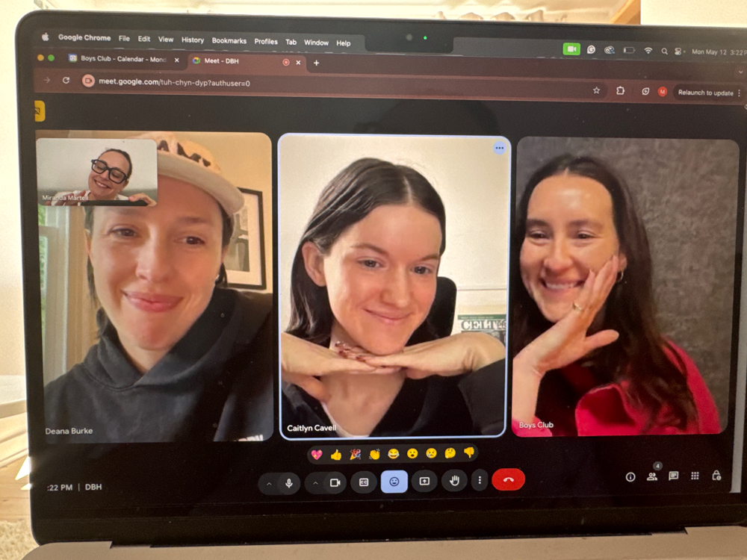
Task: Click the Mon May 12 date and time
Action: 717,52
